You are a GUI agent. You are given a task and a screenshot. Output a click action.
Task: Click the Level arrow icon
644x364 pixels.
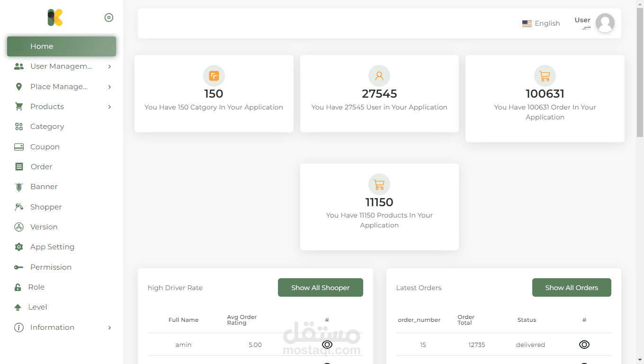click(x=18, y=307)
